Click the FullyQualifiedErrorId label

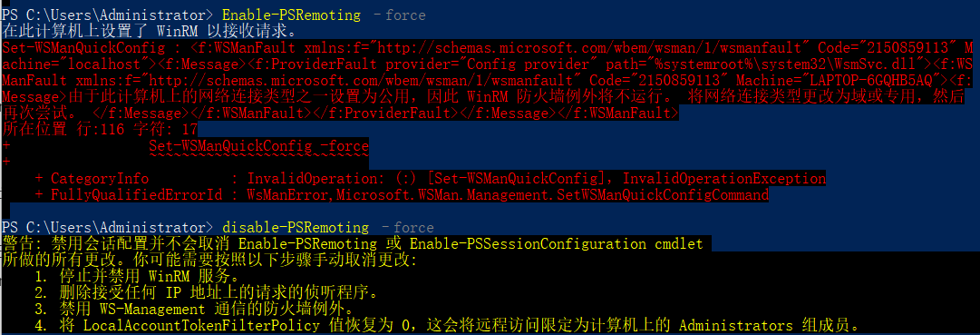point(136,195)
